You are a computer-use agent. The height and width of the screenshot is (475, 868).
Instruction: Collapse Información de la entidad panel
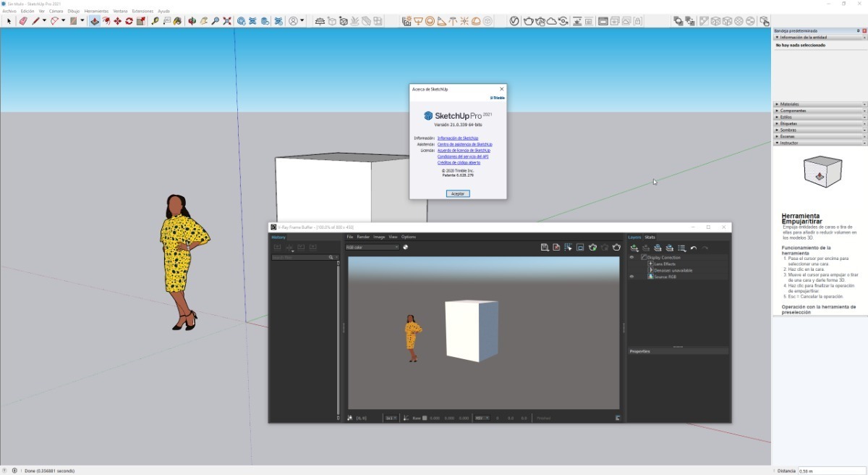[820, 37]
